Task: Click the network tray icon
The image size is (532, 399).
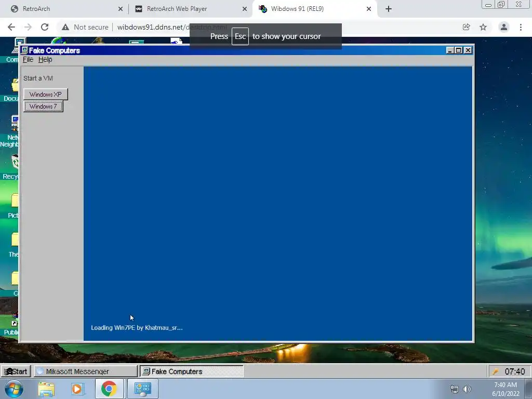Action: coord(454,389)
